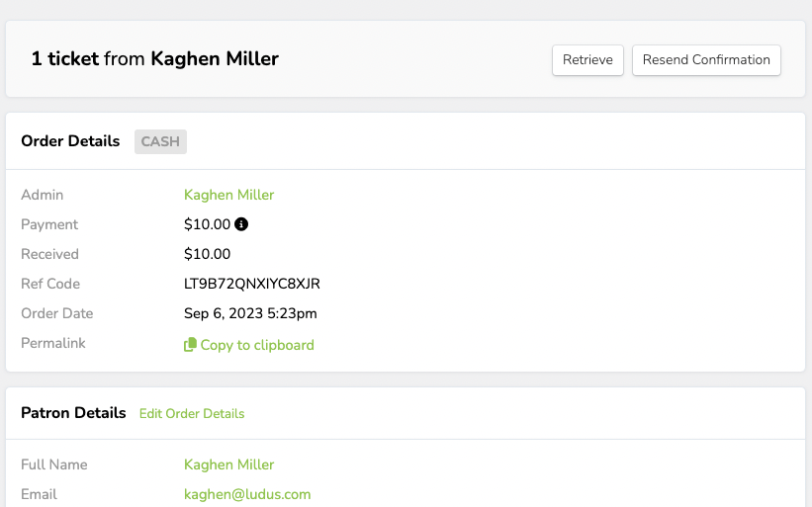
Task: Click Kaghen Miller link next to Full Name
Action: click(x=228, y=465)
